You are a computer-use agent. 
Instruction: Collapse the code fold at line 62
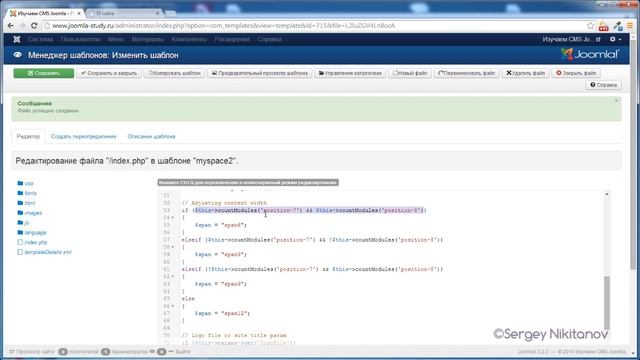pos(173,276)
